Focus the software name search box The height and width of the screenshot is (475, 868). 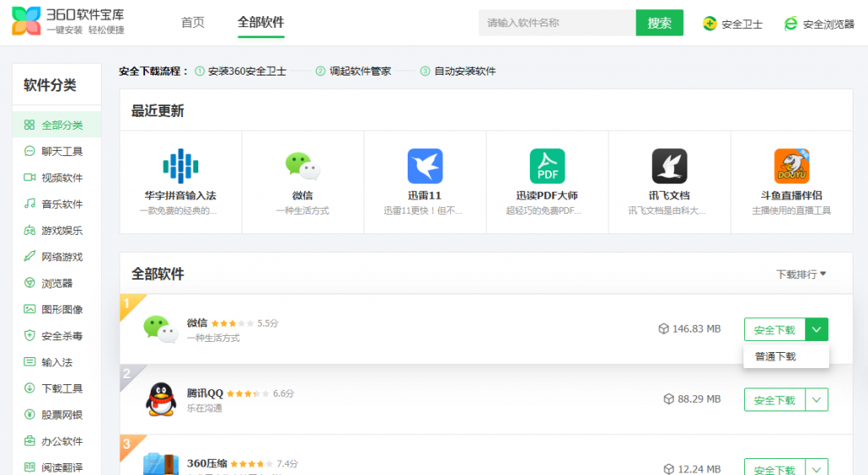point(557,23)
